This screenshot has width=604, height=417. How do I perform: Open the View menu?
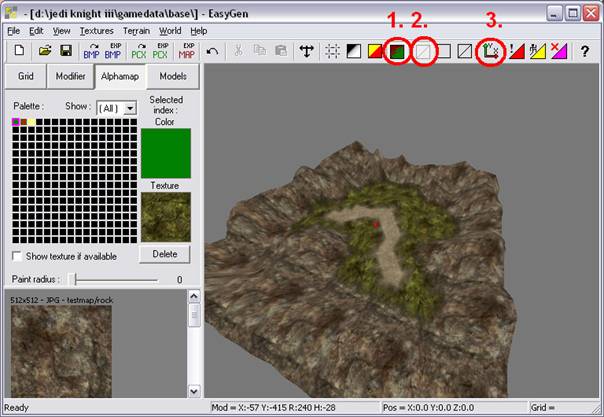(x=61, y=31)
